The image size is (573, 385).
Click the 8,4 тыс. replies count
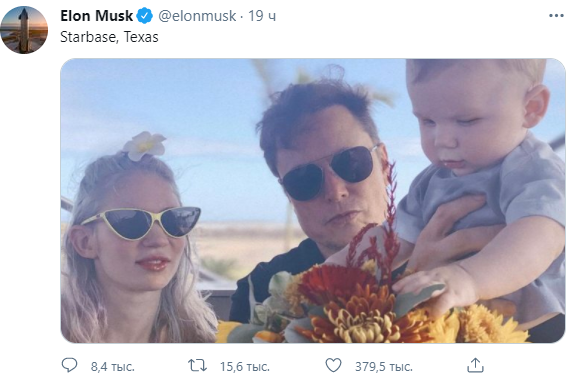tap(113, 366)
